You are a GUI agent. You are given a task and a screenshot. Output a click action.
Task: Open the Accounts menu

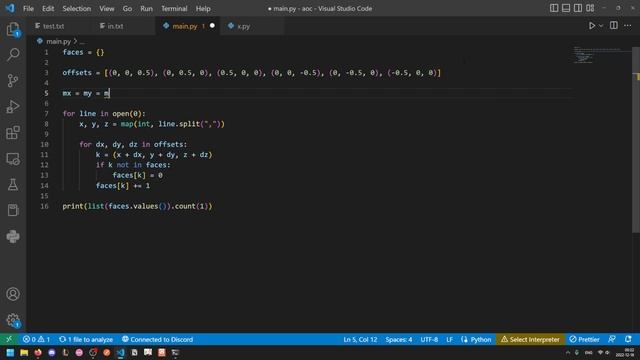13,294
